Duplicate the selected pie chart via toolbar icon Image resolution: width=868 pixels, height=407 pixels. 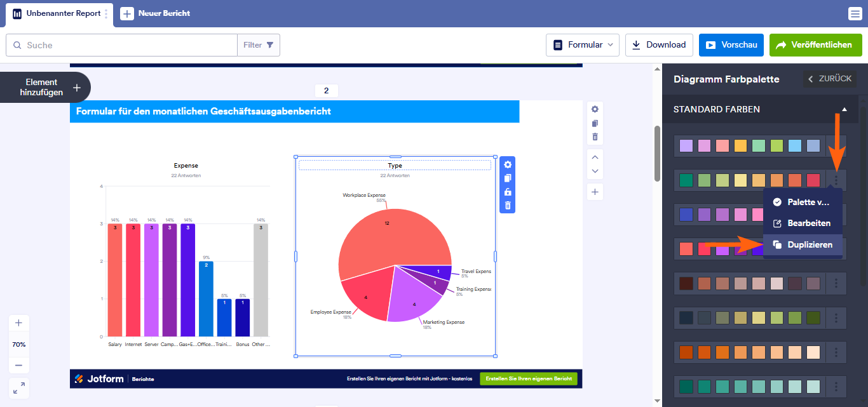click(507, 178)
